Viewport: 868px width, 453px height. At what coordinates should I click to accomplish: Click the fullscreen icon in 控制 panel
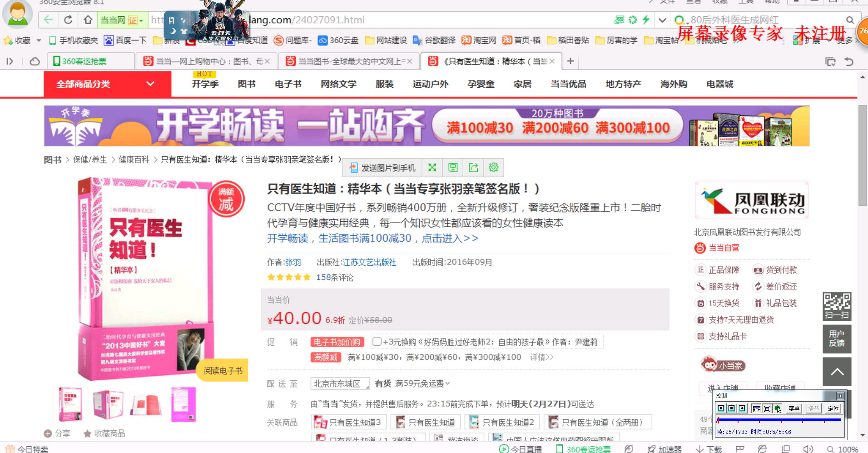pyautogui.click(x=767, y=408)
